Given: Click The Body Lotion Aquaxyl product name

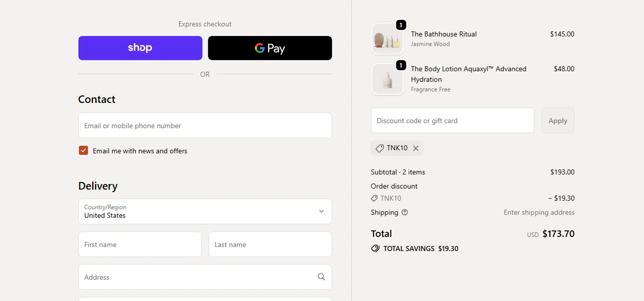Looking at the screenshot, I should pos(468,74).
